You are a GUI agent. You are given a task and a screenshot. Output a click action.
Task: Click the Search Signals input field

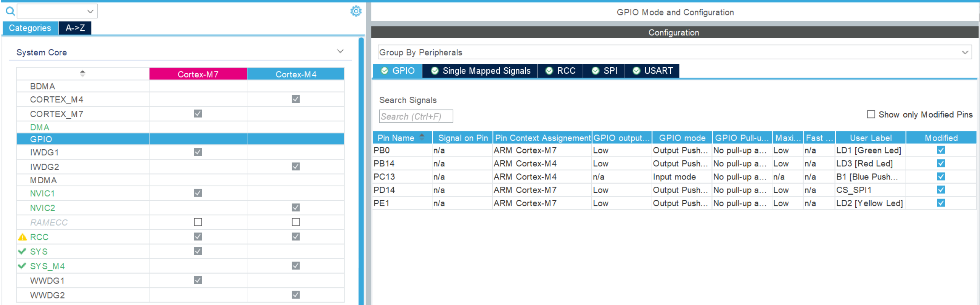point(416,116)
